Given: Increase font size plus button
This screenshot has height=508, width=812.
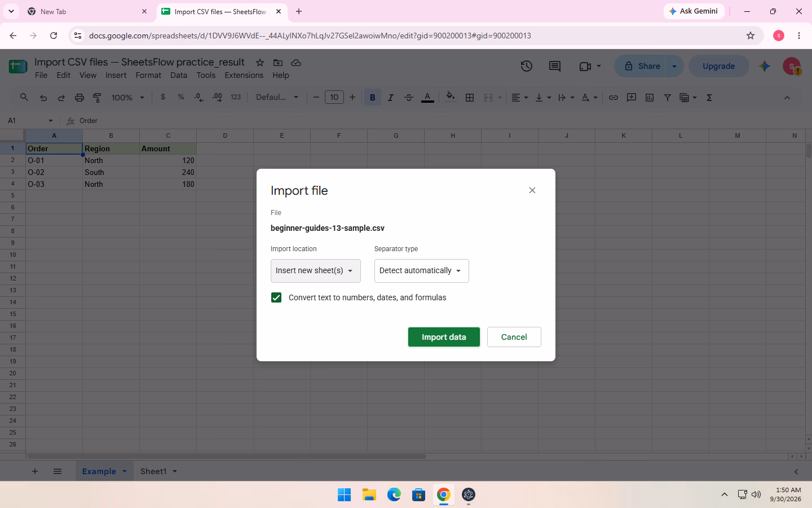Looking at the screenshot, I should point(352,98).
